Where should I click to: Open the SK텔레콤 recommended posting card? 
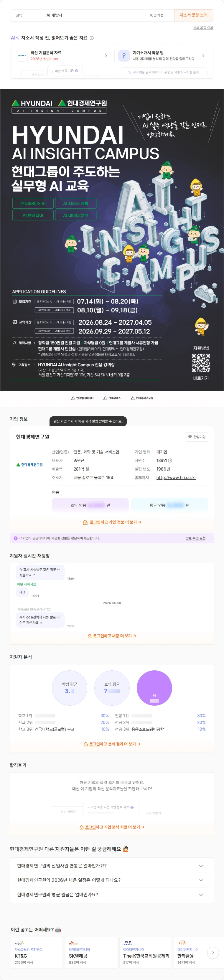click(x=91, y=953)
